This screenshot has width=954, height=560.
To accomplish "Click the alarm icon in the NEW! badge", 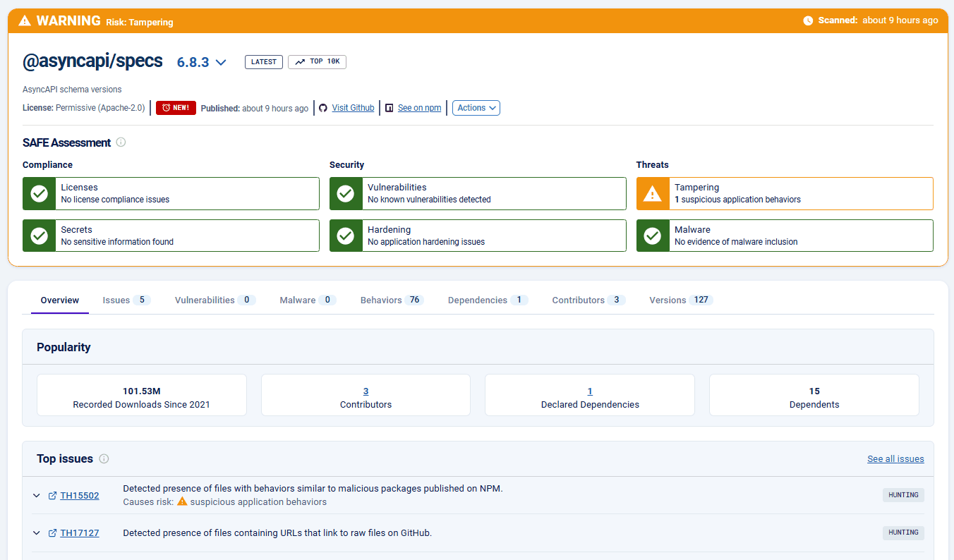I will click(164, 107).
